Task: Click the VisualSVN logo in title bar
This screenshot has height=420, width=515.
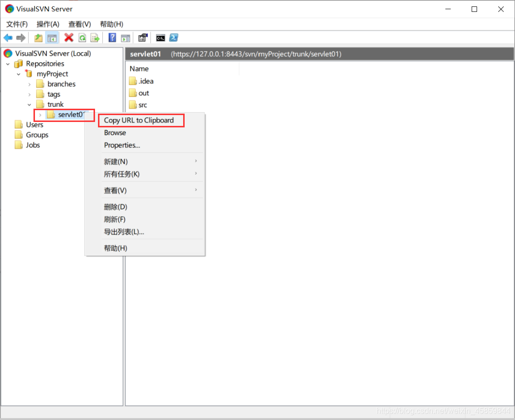Action: 9,9
